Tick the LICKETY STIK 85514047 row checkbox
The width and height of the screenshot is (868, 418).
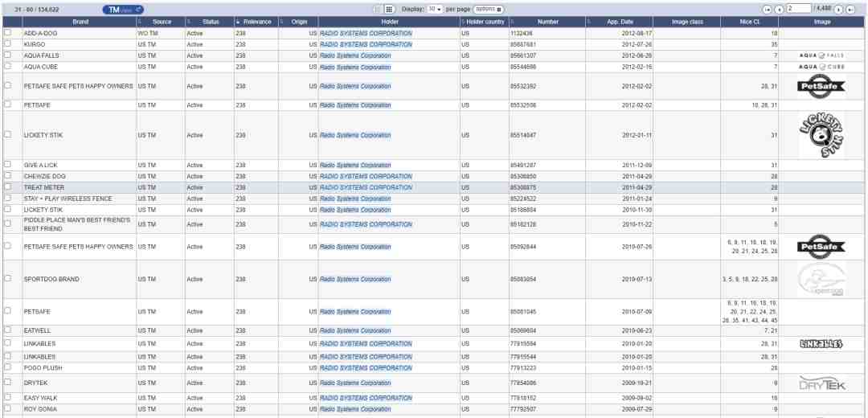point(7,134)
